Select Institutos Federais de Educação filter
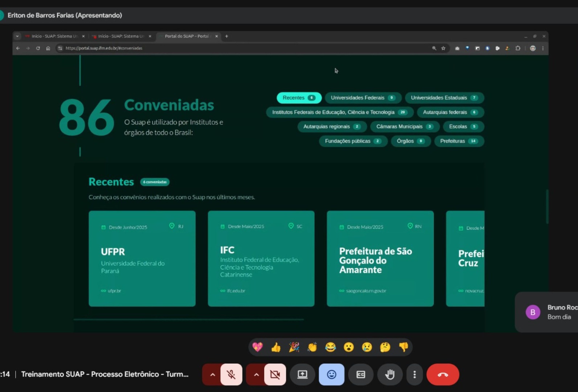 [340, 112]
